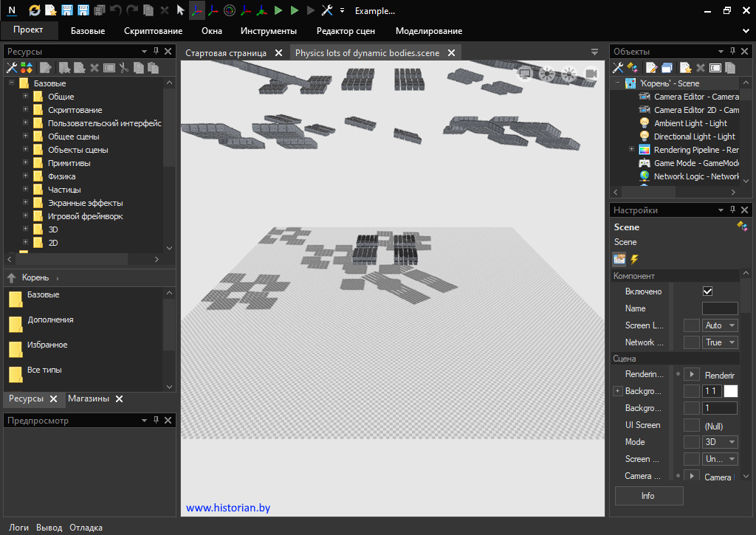The height and width of the screenshot is (535, 756).
Task: Switch to the Стартовая страница tab
Action: point(225,53)
